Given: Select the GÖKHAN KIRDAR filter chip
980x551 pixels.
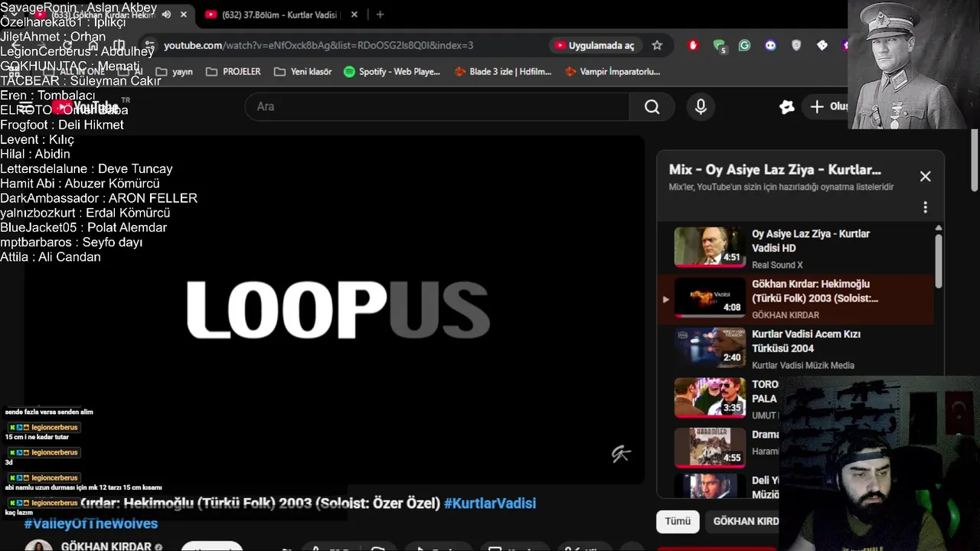Looking at the screenshot, I should point(744,521).
